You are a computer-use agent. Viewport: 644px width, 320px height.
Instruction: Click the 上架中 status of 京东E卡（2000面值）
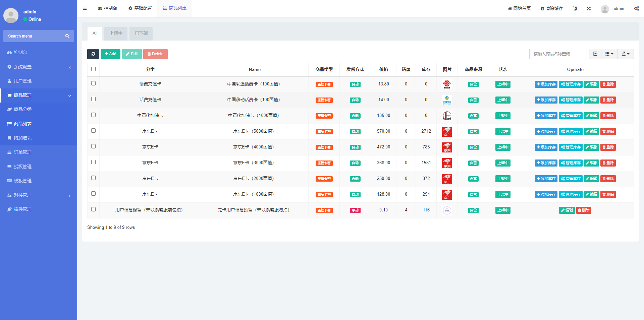point(503,179)
